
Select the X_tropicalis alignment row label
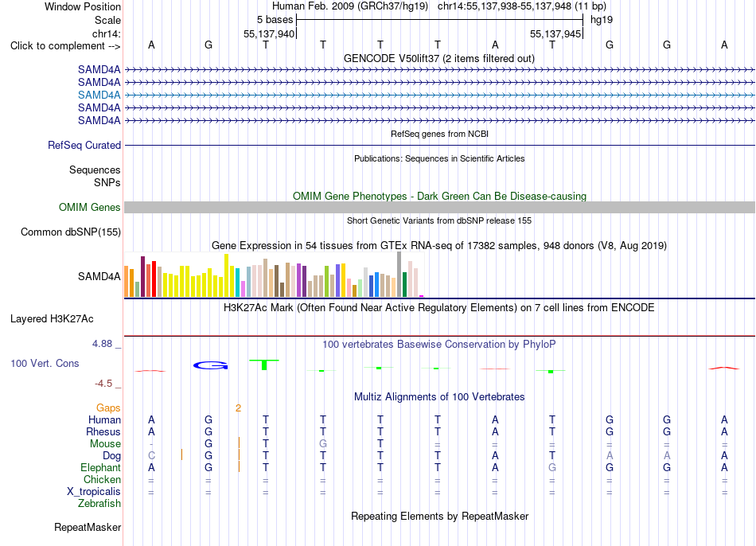pos(94,492)
